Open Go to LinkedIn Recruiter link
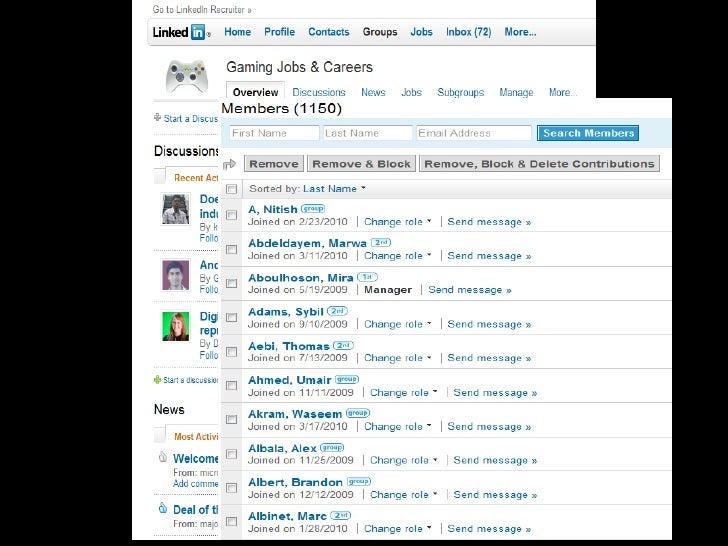The height and width of the screenshot is (546, 728). 202,9
